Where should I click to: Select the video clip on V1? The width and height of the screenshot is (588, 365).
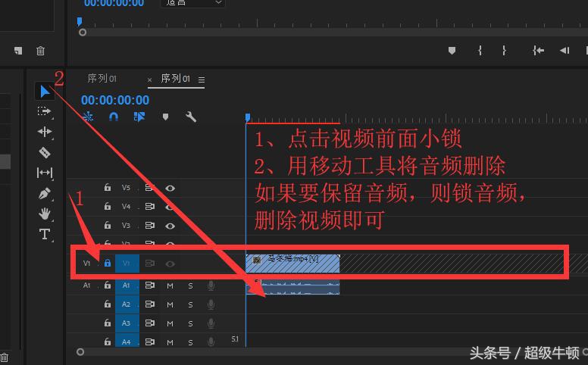point(292,264)
